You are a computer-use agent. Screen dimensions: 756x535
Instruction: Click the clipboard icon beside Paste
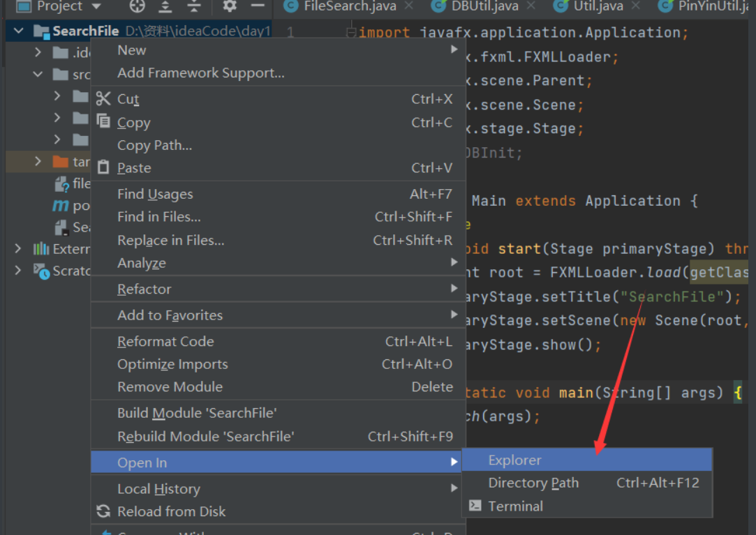[103, 167]
